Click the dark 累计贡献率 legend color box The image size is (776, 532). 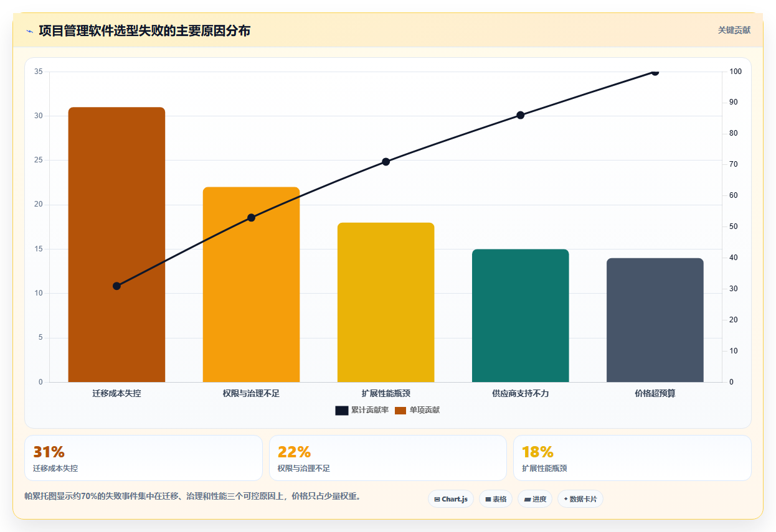pyautogui.click(x=341, y=411)
